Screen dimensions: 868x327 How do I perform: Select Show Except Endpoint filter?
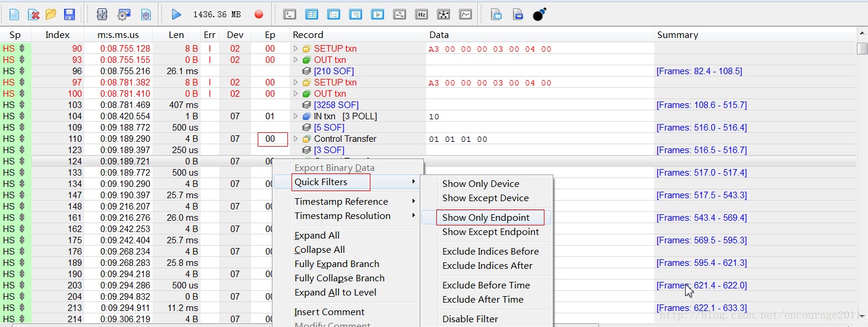(486, 232)
